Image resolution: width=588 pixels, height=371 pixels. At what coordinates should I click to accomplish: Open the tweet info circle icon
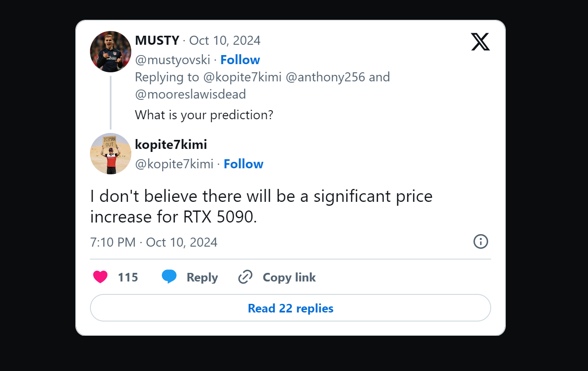coord(480,241)
